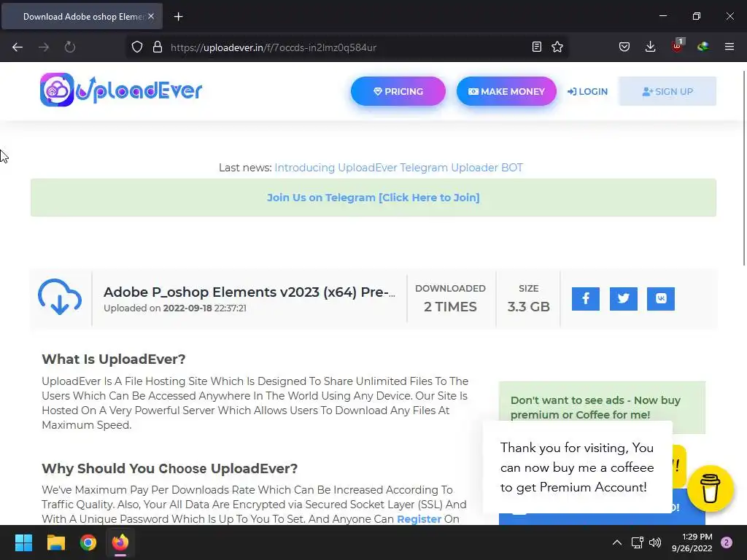The image size is (747, 560).
Task: Show hidden system tray icons
Action: coord(617,542)
